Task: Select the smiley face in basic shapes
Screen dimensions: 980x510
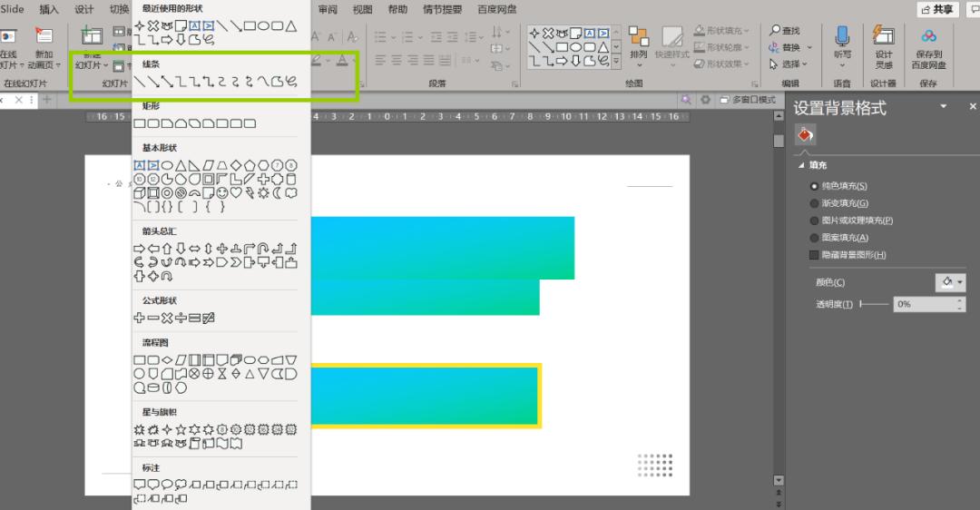Action: pos(222,193)
